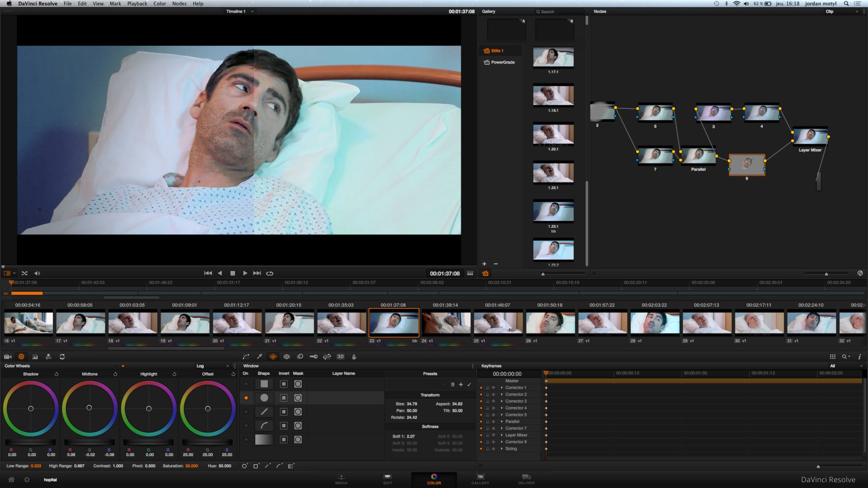Toggle invert on the circle window
868x488 pixels.
pyautogui.click(x=284, y=398)
